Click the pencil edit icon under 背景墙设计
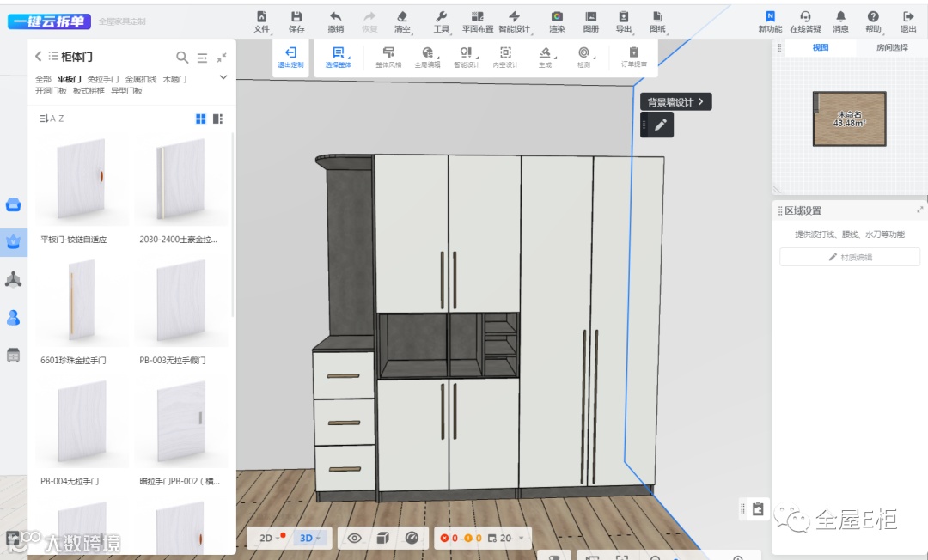928x560 pixels. pyautogui.click(x=660, y=125)
